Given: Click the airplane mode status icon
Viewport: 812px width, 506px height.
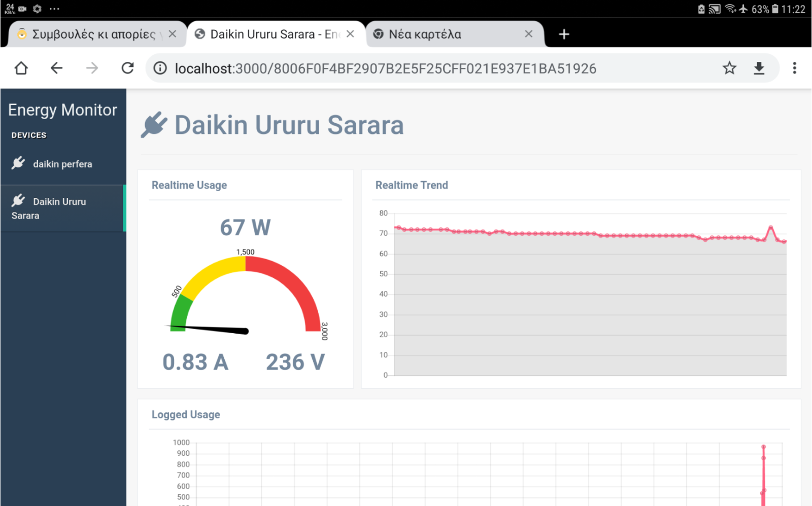Looking at the screenshot, I should coord(743,9).
